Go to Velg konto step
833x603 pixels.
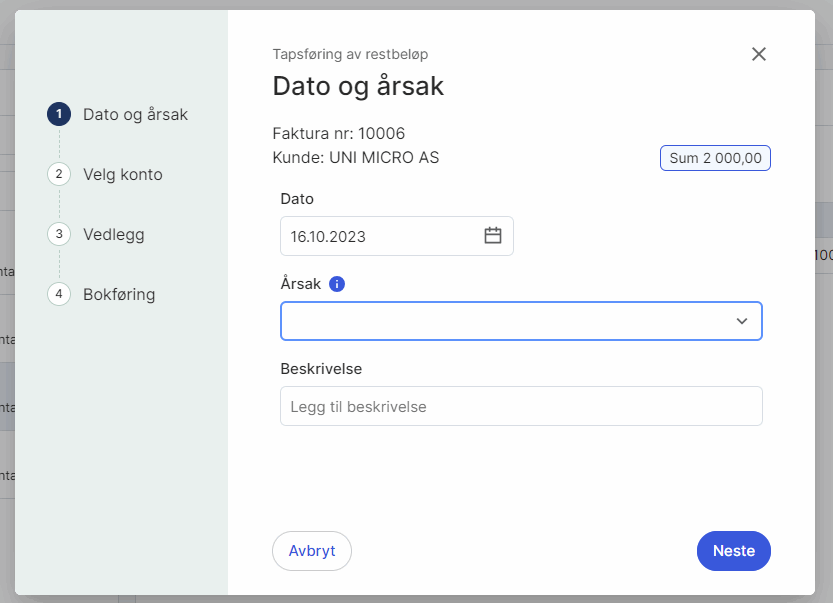(x=123, y=175)
